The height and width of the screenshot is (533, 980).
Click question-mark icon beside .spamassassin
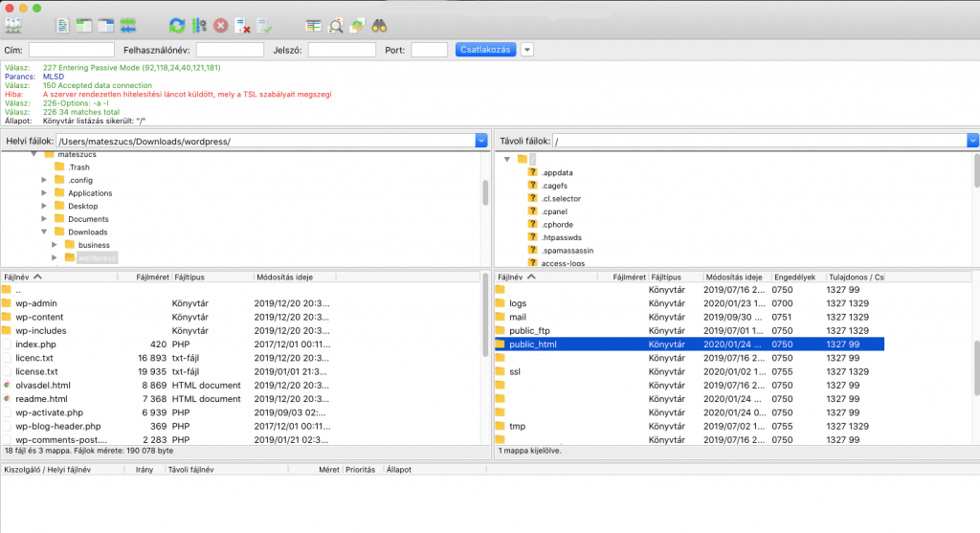click(532, 250)
